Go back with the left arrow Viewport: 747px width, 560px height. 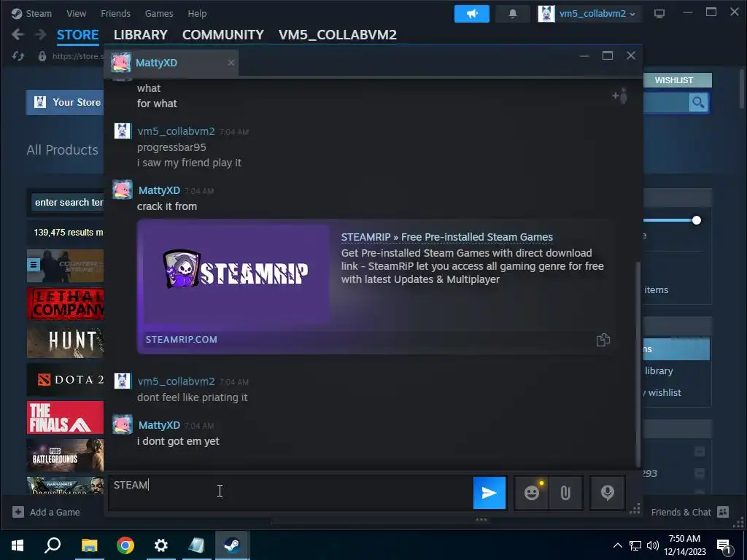(18, 34)
